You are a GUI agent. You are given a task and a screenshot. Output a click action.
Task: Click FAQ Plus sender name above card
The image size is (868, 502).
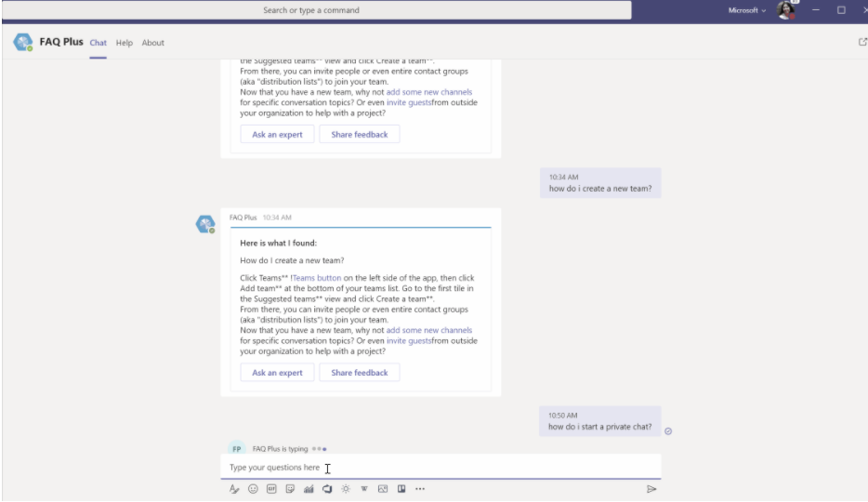[243, 218]
